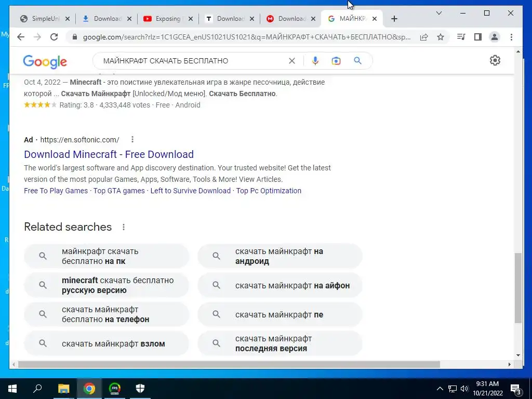Image resolution: width=532 pixels, height=399 pixels.
Task: Search скачать майнкрафт на айфон
Action: click(x=280, y=285)
